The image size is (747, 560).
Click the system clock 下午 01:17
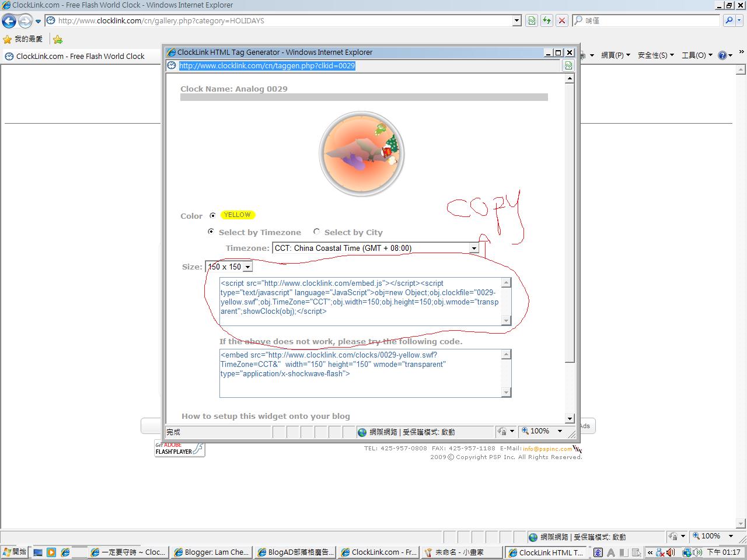pyautogui.click(x=724, y=552)
